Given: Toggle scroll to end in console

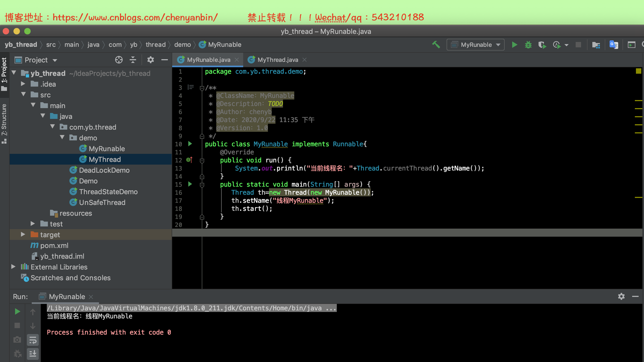Looking at the screenshot, I should [x=33, y=353].
